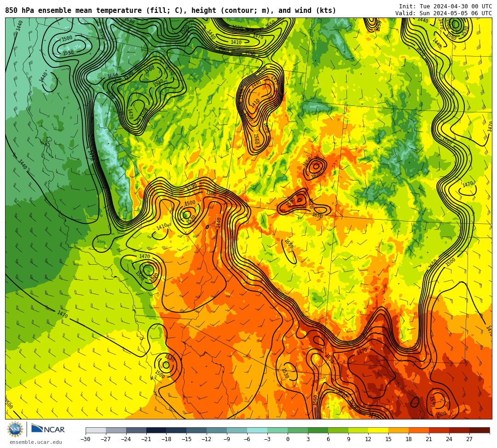Click the colorbar tick label -27
Image resolution: width=497 pixels, height=448 pixels.
[106, 439]
